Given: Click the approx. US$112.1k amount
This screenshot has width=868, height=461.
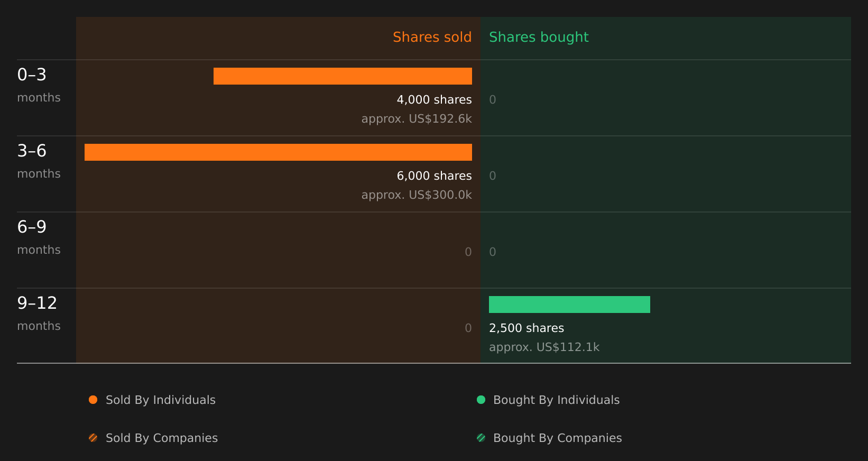Looking at the screenshot, I should point(544,347).
